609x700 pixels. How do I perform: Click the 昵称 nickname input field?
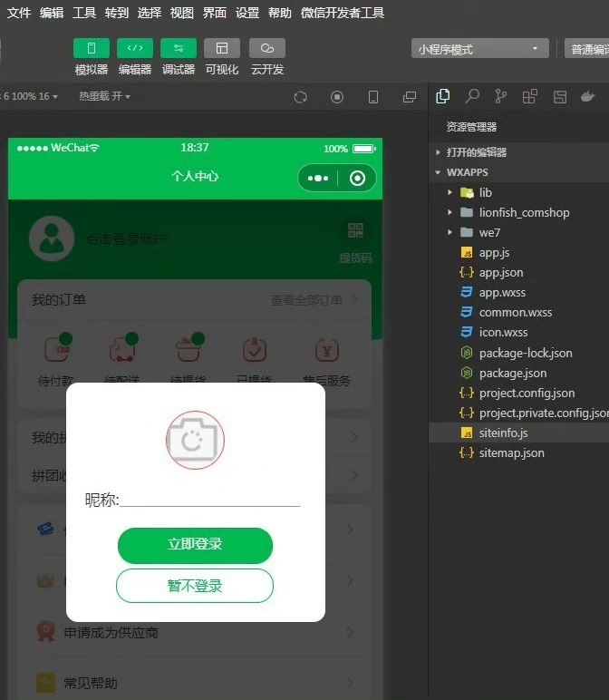[209, 500]
